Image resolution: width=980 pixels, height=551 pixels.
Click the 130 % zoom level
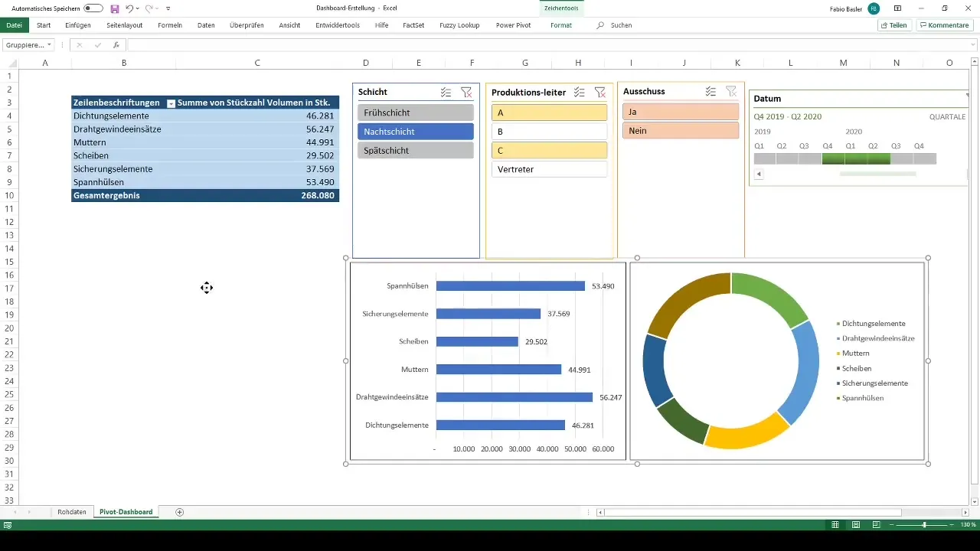[969, 525]
